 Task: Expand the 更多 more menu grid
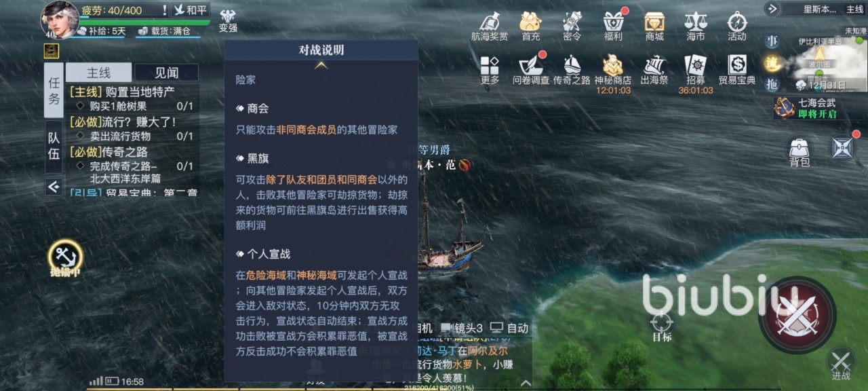tap(490, 70)
